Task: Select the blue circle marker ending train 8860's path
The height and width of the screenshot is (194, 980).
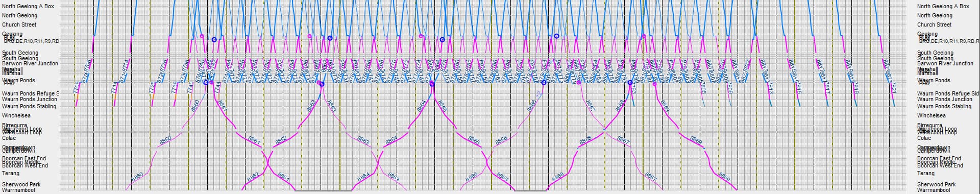Action: coord(206,82)
